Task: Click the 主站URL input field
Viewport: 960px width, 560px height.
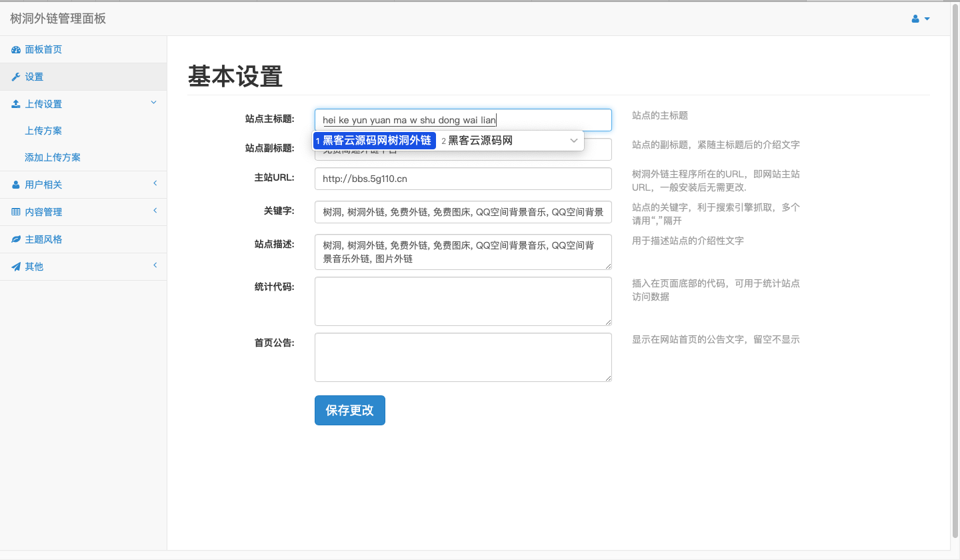Action: click(463, 179)
